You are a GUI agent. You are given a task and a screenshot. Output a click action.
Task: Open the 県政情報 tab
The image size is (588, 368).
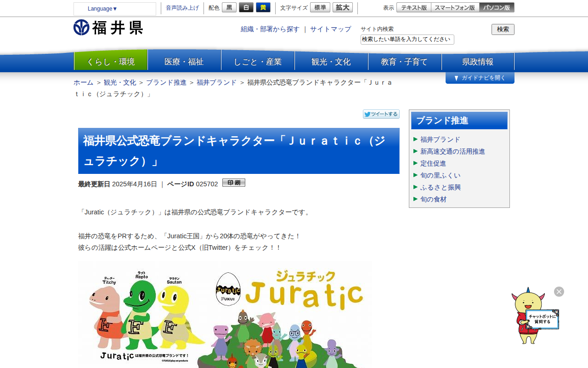pyautogui.click(x=478, y=61)
